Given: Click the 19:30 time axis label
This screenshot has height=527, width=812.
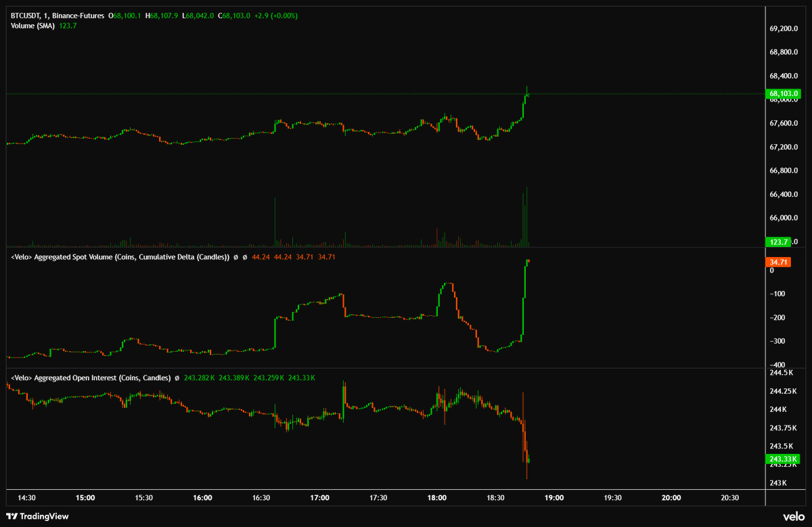Looking at the screenshot, I should [612, 498].
